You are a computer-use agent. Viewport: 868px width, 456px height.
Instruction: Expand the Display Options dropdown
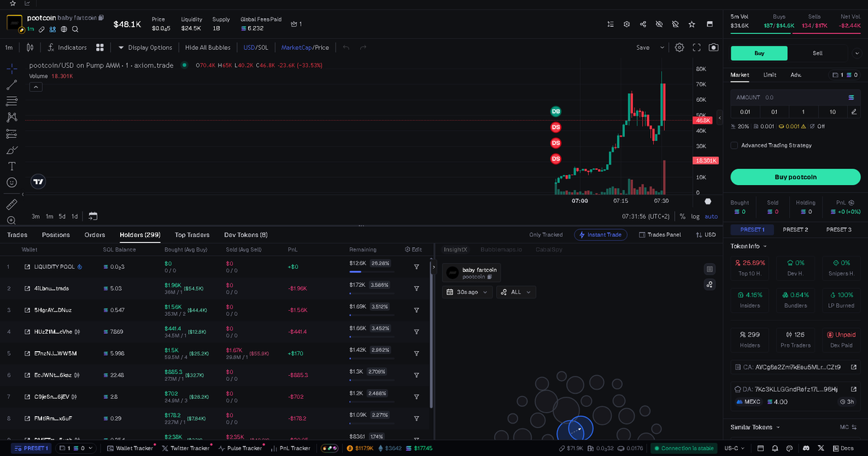click(x=145, y=48)
